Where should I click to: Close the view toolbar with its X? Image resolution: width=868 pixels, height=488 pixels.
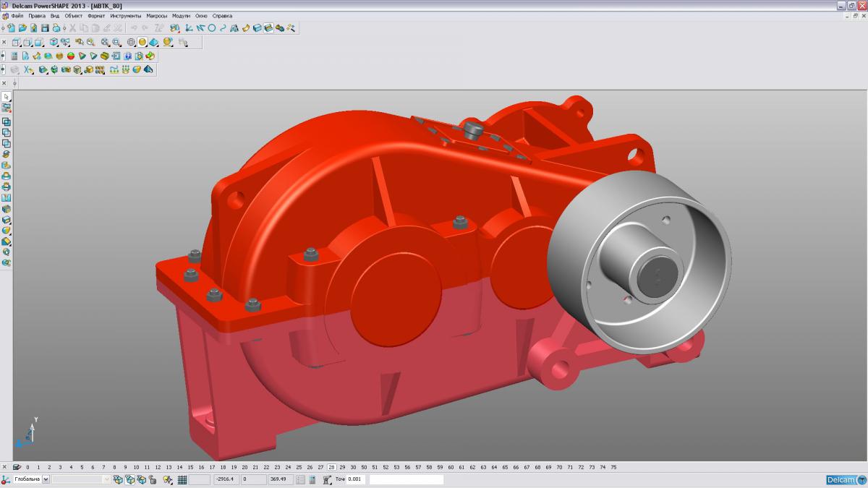(4, 42)
